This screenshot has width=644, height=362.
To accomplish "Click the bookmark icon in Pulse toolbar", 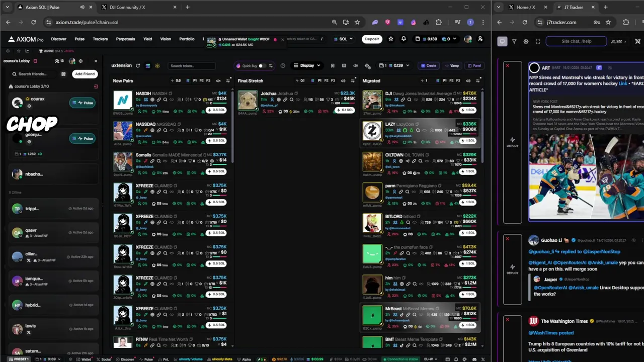I will pos(333,66).
